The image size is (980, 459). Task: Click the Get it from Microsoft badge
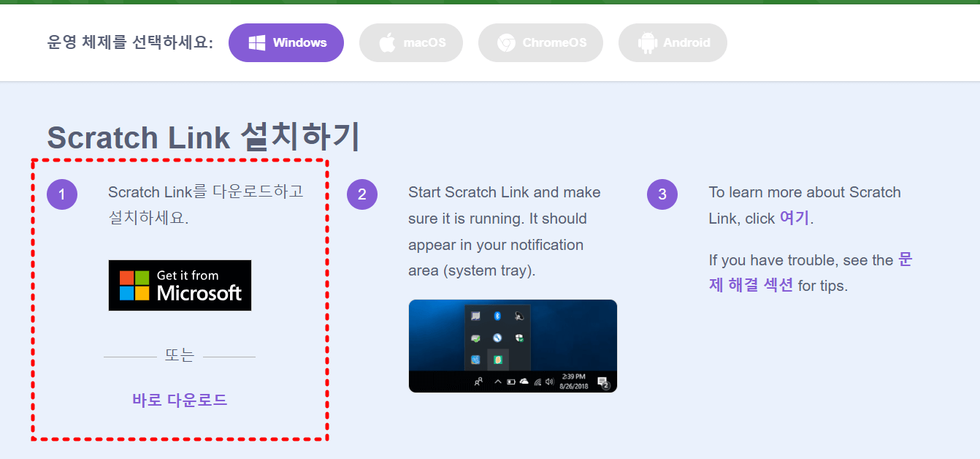tap(180, 285)
